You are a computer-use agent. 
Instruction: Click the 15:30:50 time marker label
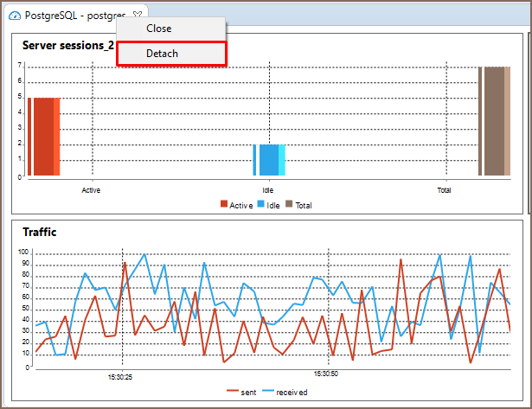click(x=326, y=374)
